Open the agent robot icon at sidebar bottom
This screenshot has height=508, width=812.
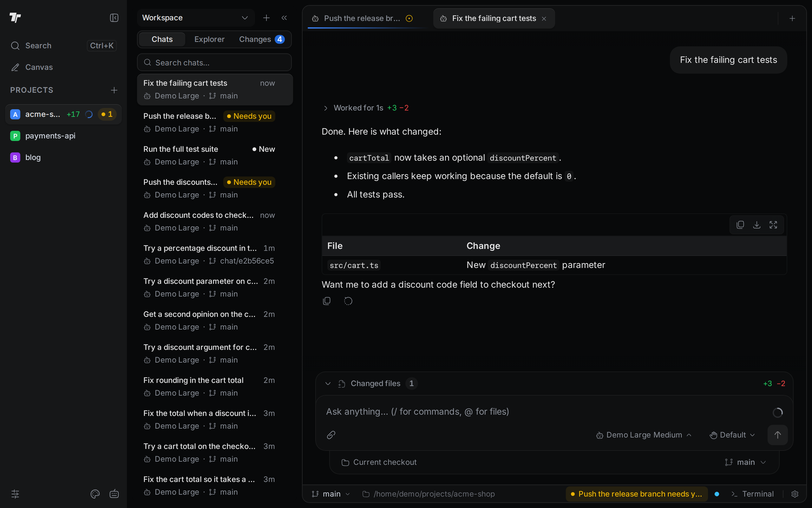114,494
